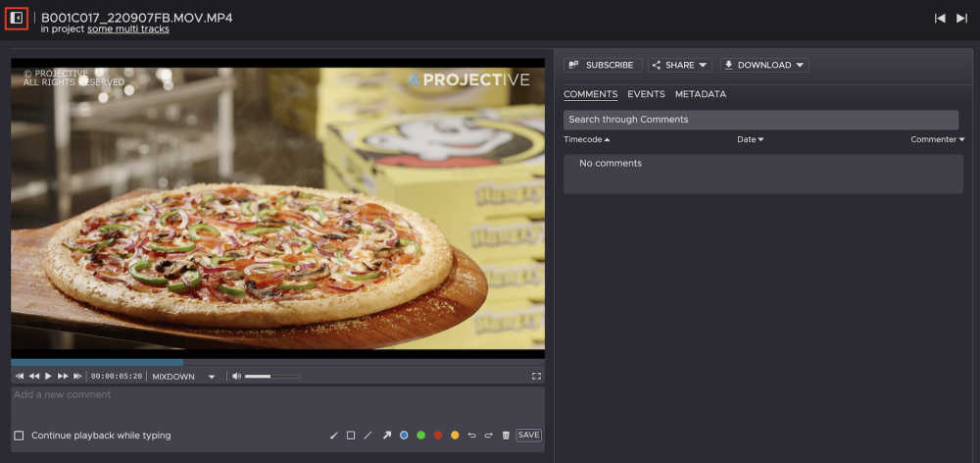
Task: Click the SUBSCRIBE button
Action: click(x=603, y=65)
